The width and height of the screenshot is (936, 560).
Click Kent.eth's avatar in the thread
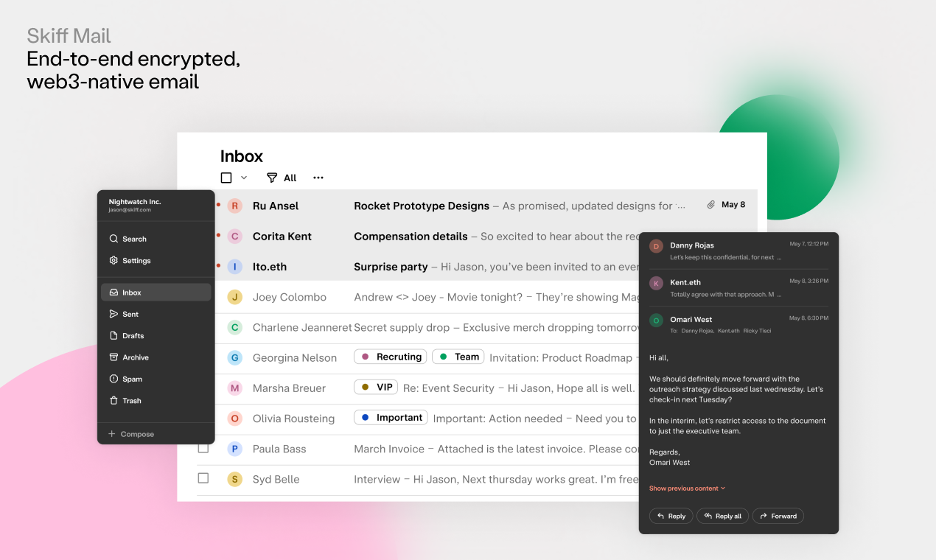[x=656, y=283]
